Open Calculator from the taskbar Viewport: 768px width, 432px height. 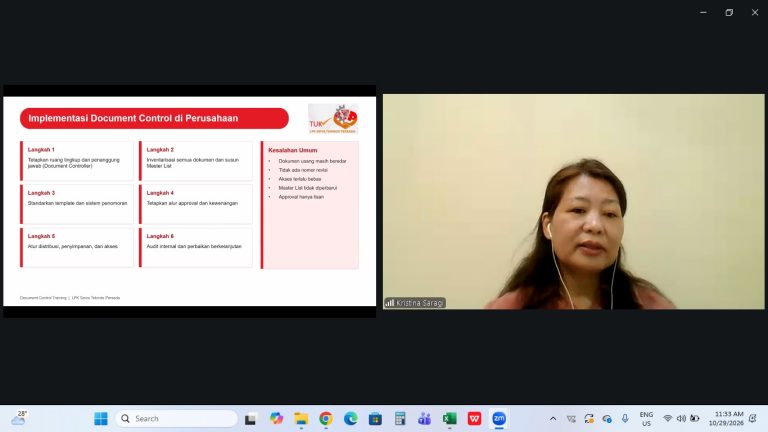click(x=400, y=419)
